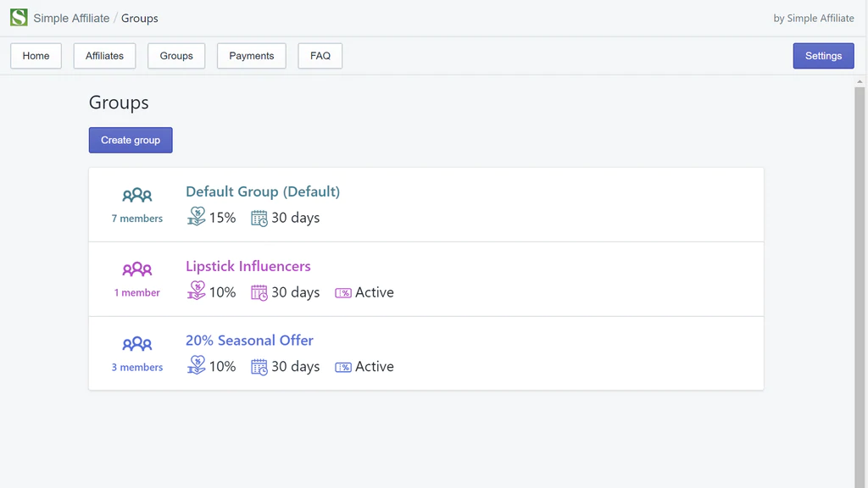The image size is (868, 488).
Task: Click the Lipstick Influencers members icon
Action: pos(137,270)
